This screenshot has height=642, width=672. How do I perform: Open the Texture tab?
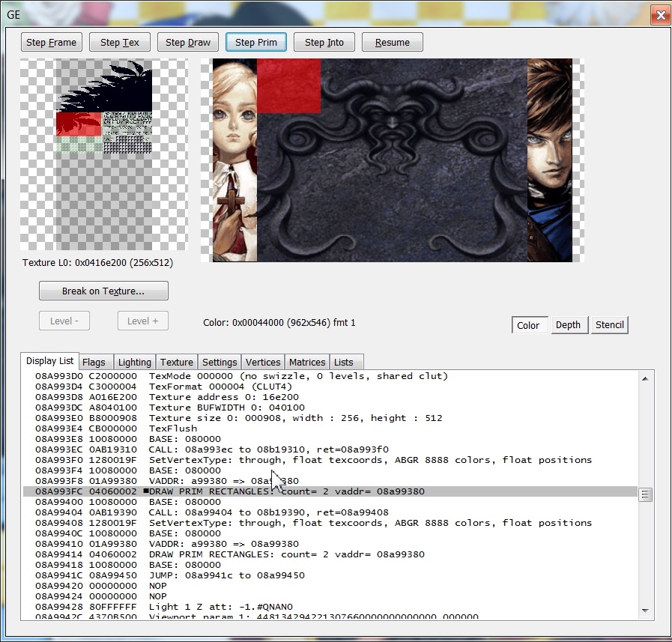(177, 363)
